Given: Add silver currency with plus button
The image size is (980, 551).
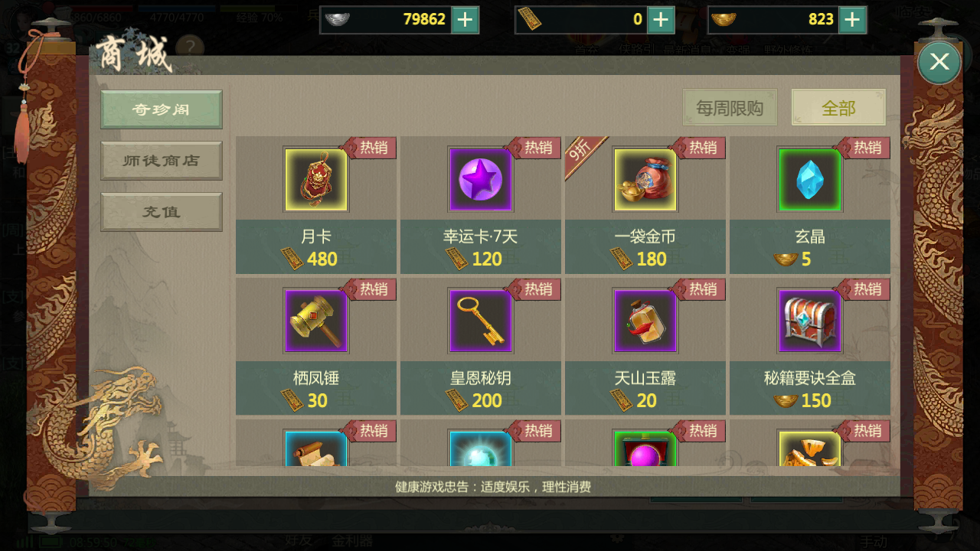Looking at the screenshot, I should (465, 19).
